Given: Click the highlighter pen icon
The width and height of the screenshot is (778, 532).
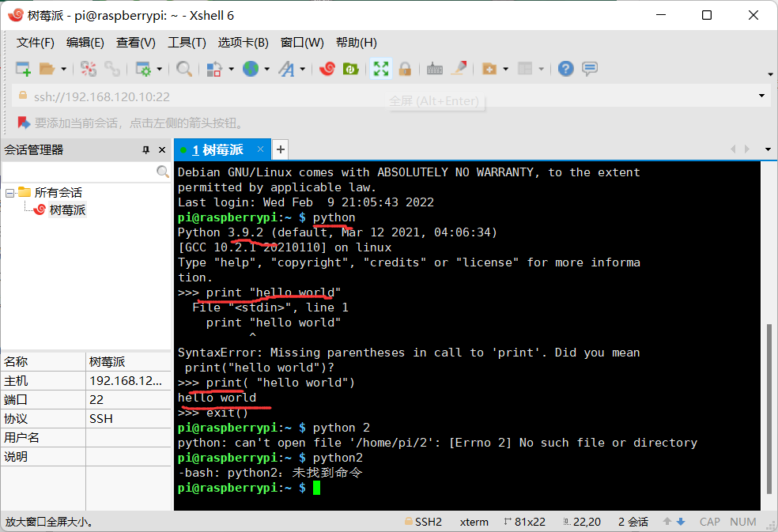Looking at the screenshot, I should click(459, 68).
